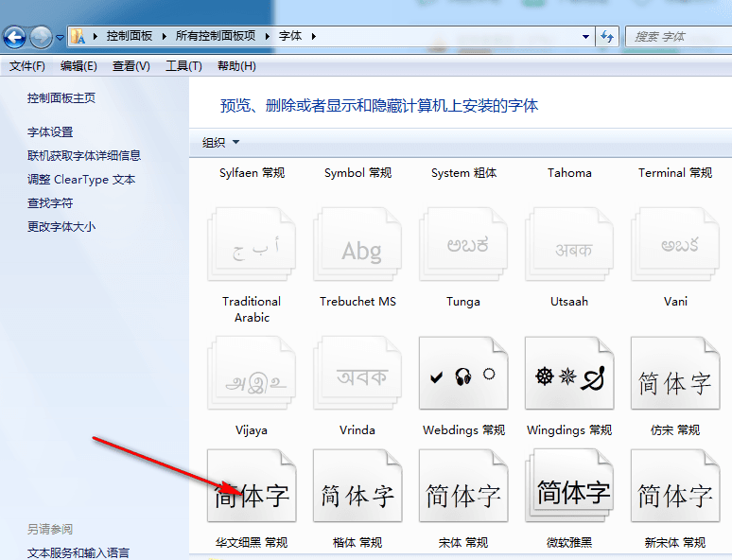Open the address bar history dropdown arrow
Viewport: 732px width, 560px height.
pyautogui.click(x=586, y=37)
